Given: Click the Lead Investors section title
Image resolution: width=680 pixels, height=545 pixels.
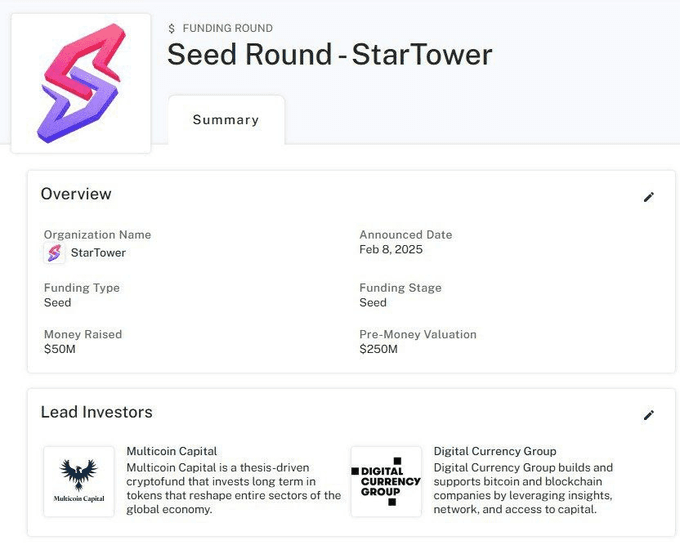Looking at the screenshot, I should coord(97,412).
